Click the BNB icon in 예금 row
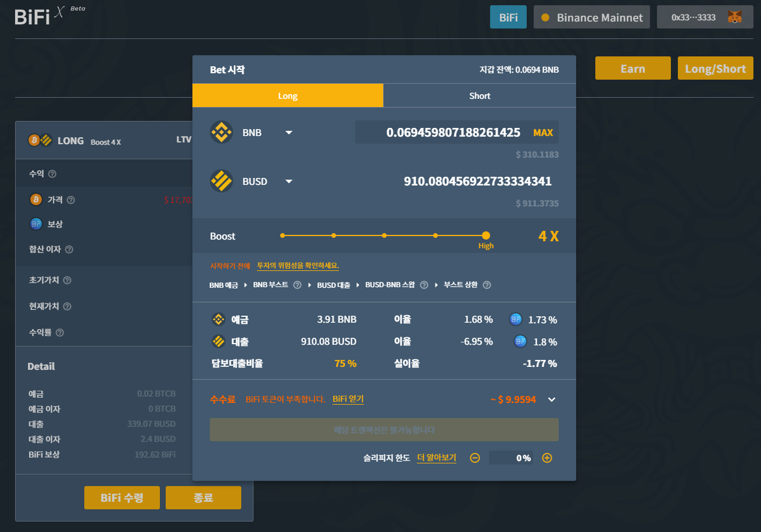This screenshot has height=532, width=761. [219, 319]
